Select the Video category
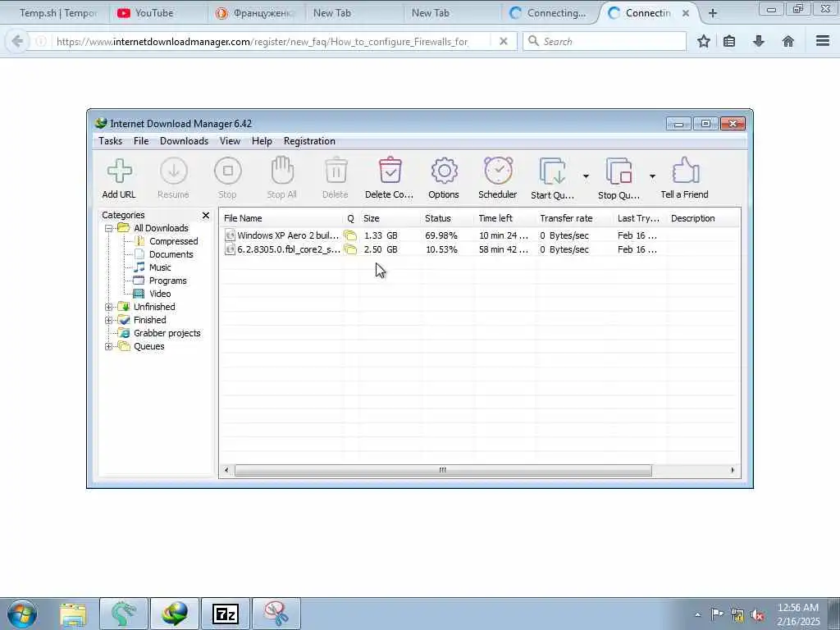This screenshot has width=840, height=630. pos(160,294)
